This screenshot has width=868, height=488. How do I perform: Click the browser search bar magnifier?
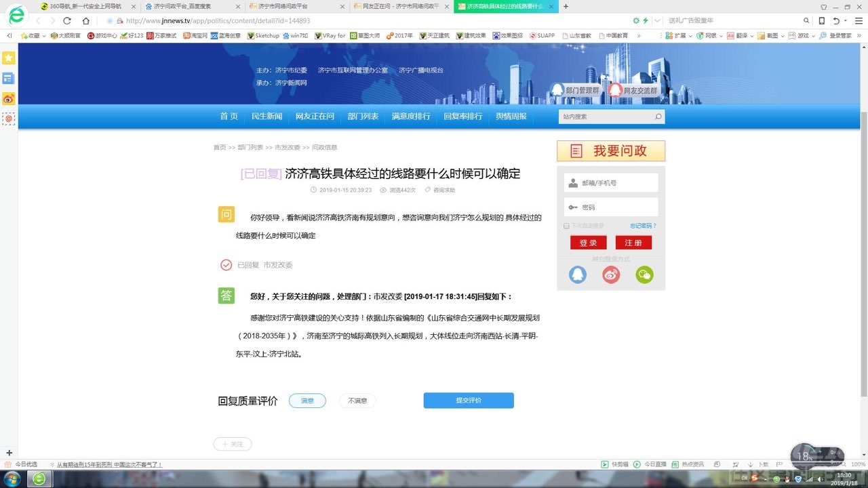pos(806,21)
